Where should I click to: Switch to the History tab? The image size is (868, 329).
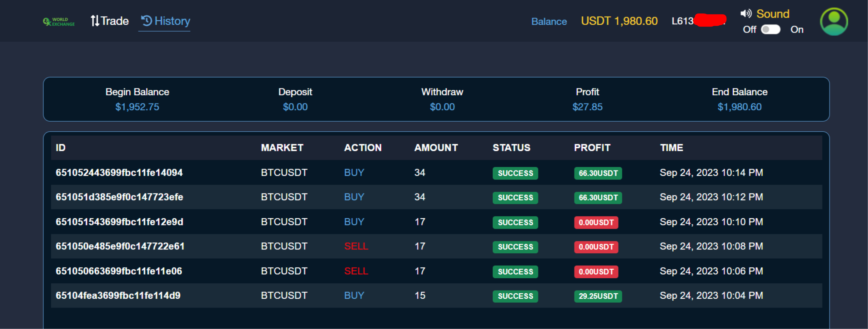click(x=165, y=21)
